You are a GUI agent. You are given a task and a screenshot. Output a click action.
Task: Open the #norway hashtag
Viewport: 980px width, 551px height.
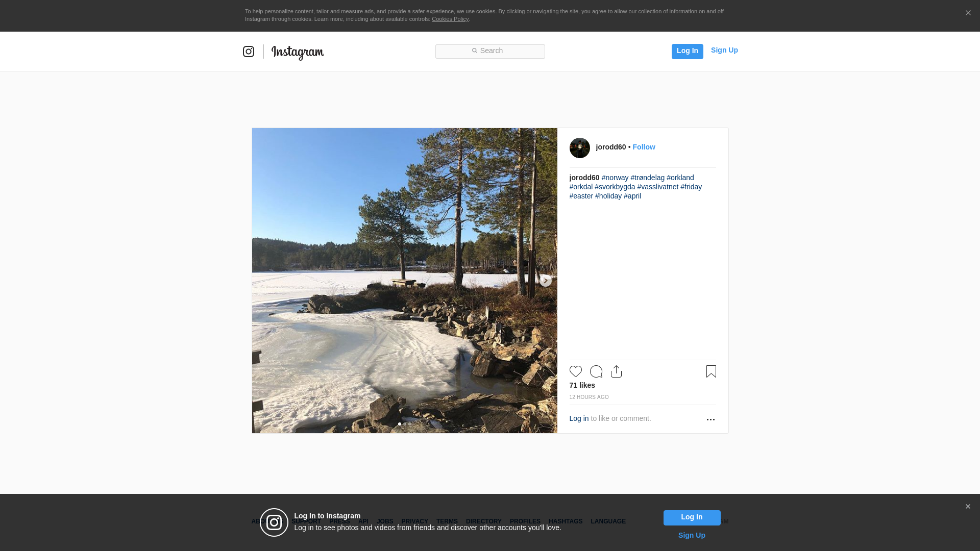point(615,178)
